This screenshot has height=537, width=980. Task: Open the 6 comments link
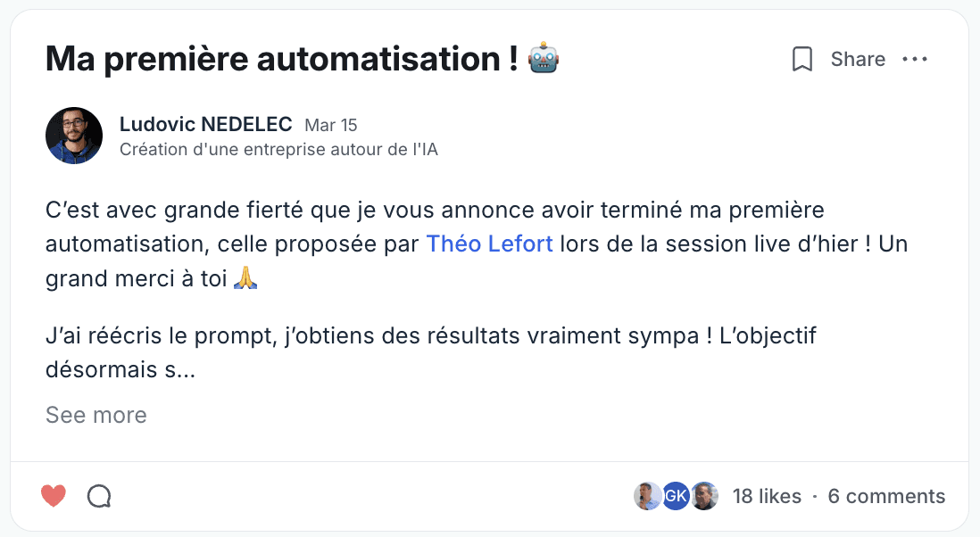click(886, 496)
